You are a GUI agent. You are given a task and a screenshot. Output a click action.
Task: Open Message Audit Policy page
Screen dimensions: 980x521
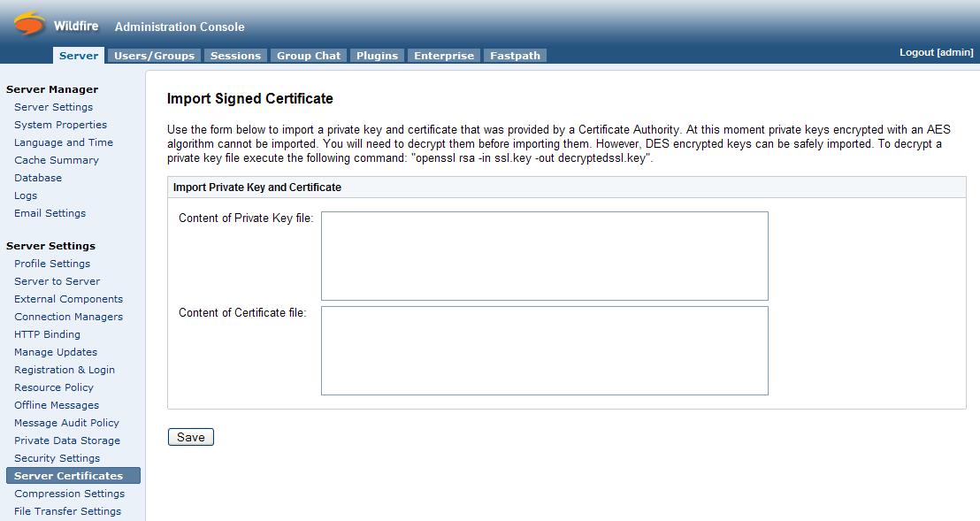click(x=67, y=423)
